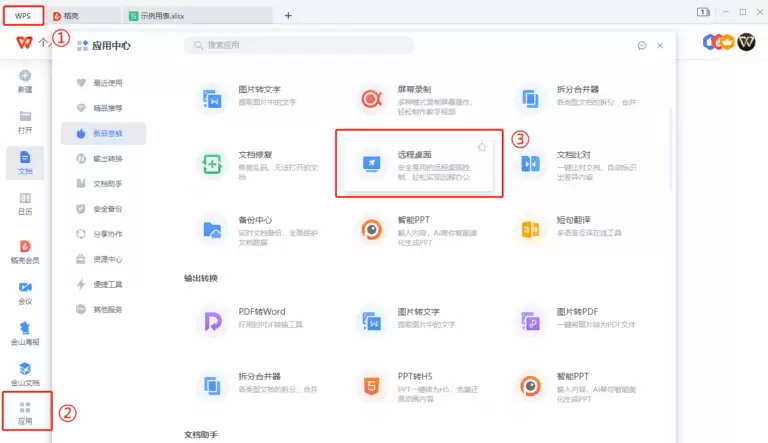This screenshot has width=768, height=443.
Task: Open 稻壳会员 in the left navigation
Action: 25,252
